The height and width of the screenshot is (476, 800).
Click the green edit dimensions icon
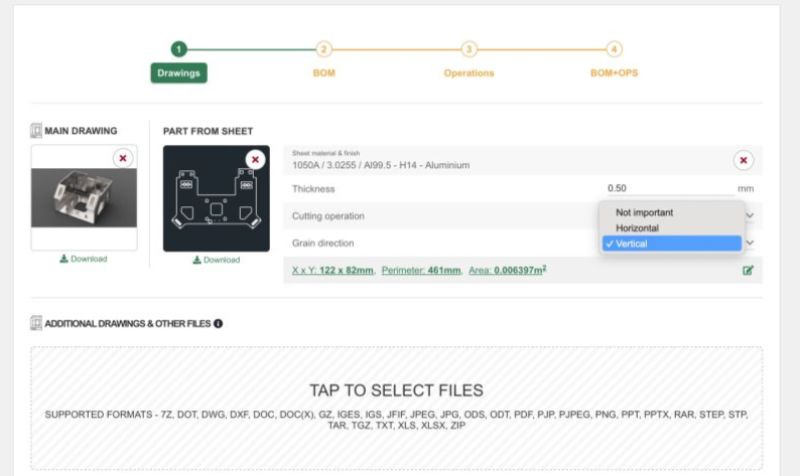coord(748,270)
